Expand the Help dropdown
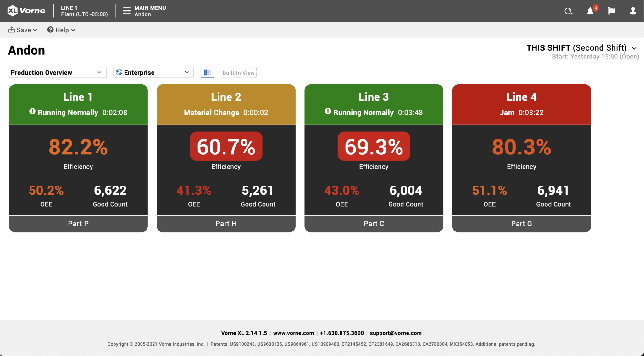The height and width of the screenshot is (356, 644). 61,30
